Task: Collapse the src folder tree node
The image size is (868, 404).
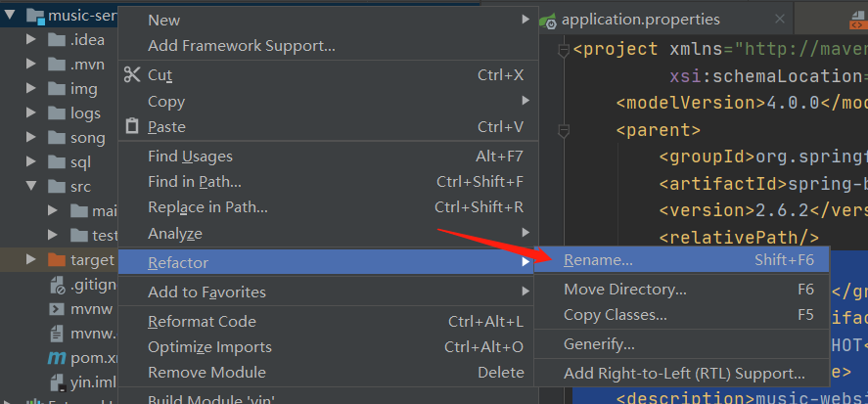Action: (31, 187)
